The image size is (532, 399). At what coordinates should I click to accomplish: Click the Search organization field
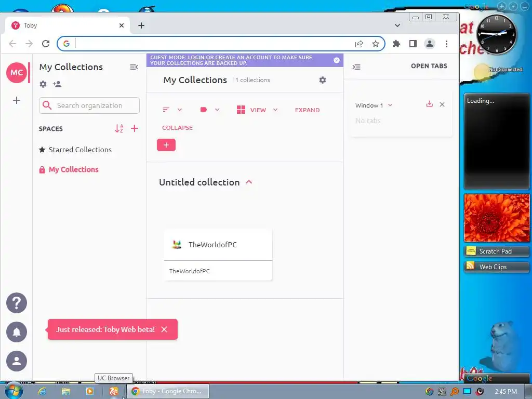click(89, 105)
